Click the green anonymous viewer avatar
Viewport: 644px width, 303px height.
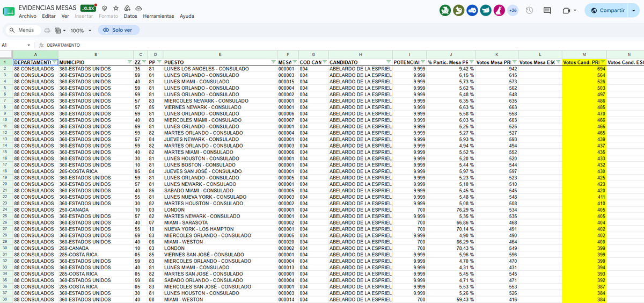(x=445, y=10)
